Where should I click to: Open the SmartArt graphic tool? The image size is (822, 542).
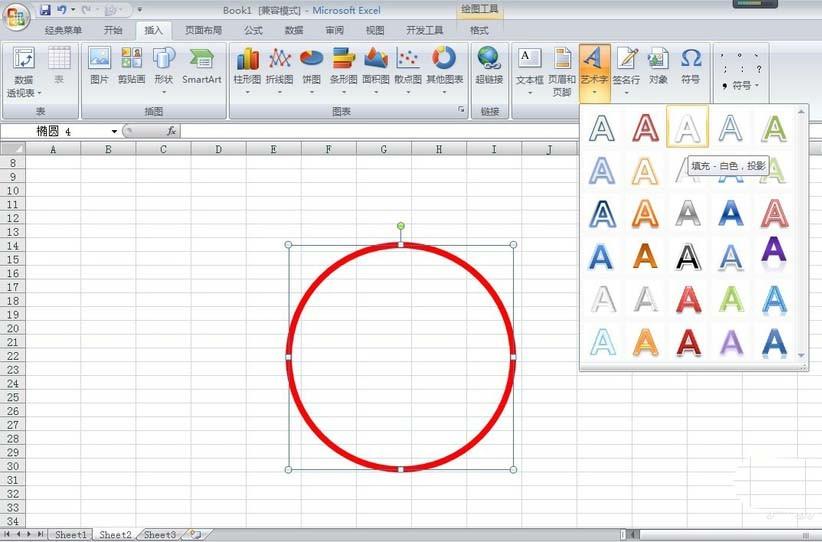(201, 64)
